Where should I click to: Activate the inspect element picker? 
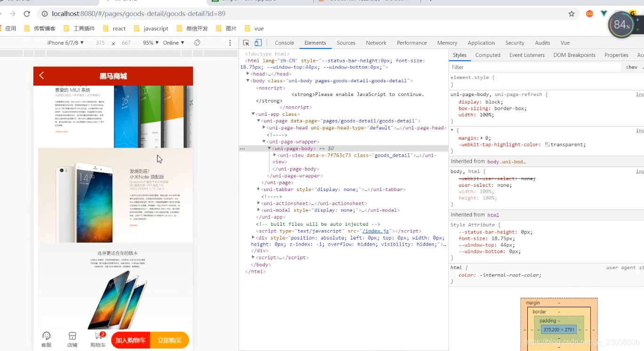(246, 43)
